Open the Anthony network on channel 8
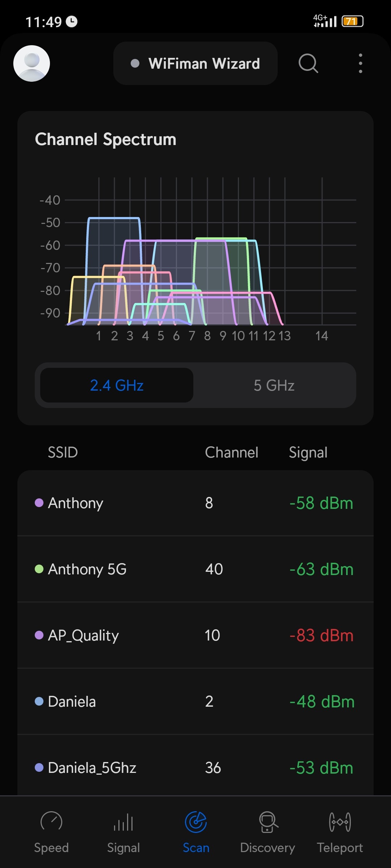391x868 pixels. tap(195, 503)
